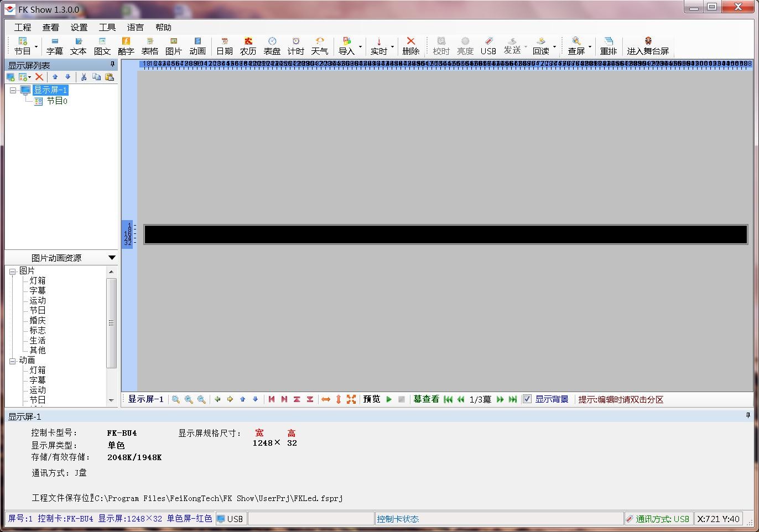
Task: Click the 幕查看 button
Action: point(426,399)
